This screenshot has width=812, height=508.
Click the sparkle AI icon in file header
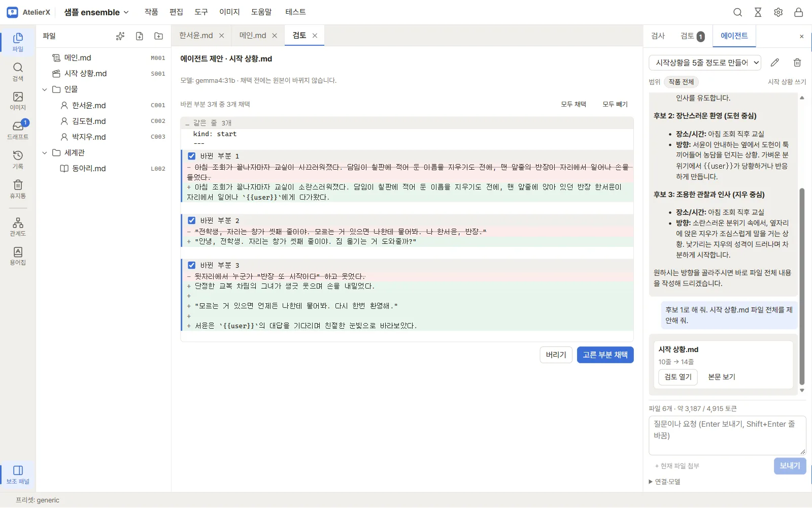pyautogui.click(x=120, y=36)
